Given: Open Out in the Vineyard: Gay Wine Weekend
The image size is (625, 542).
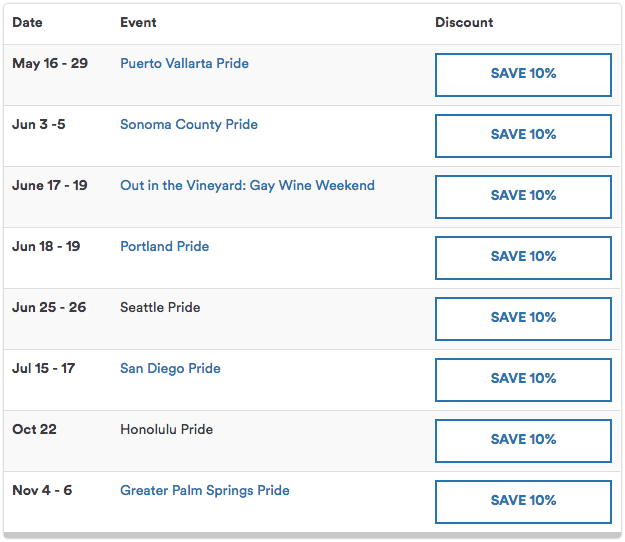Looking at the screenshot, I should click(248, 185).
